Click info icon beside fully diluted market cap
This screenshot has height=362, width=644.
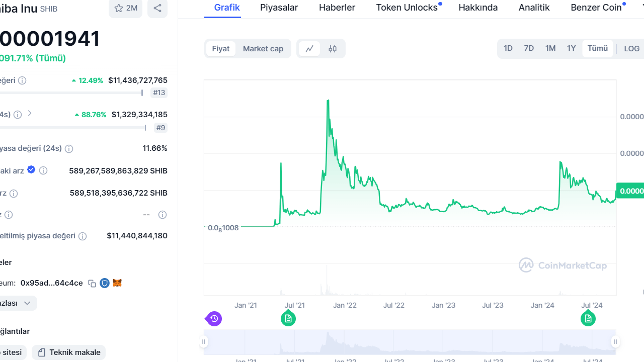pos(83,236)
